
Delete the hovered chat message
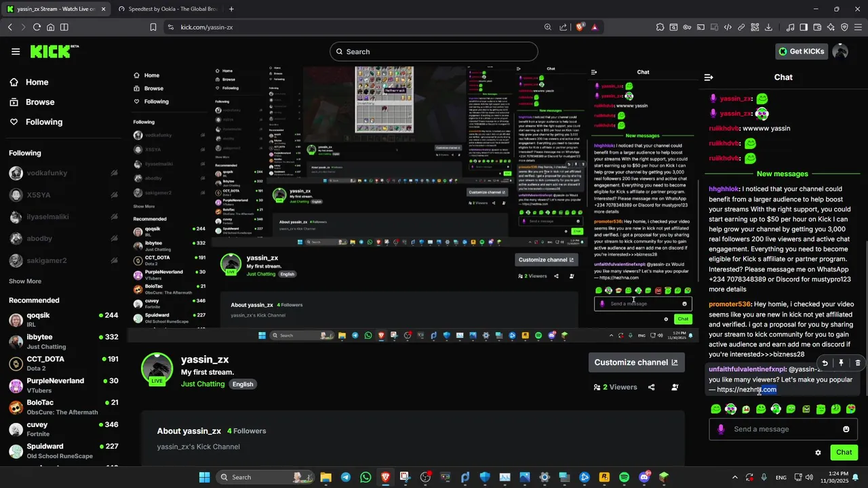(857, 363)
